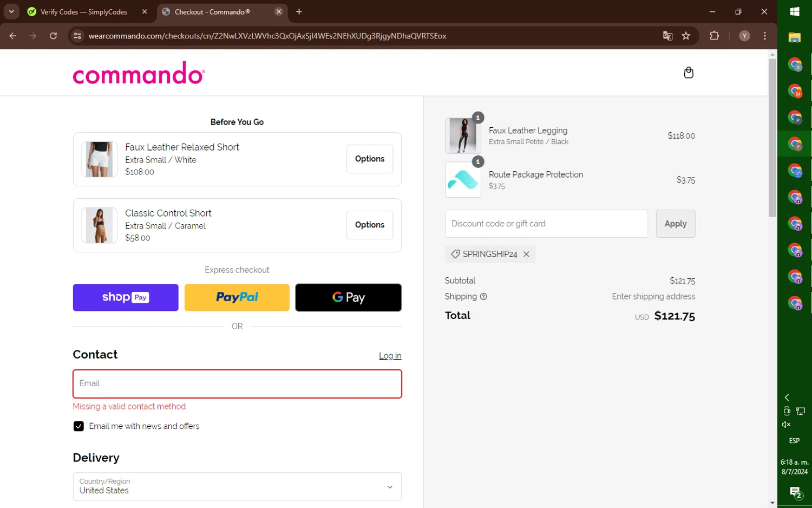
Task: Click the network tray icon
Action: pyautogui.click(x=801, y=411)
